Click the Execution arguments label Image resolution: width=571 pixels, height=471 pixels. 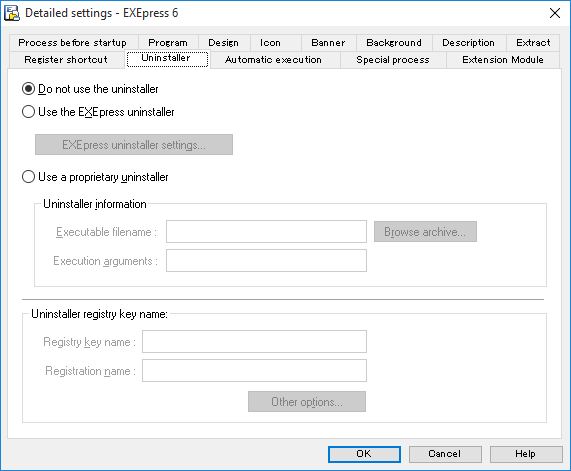(105, 261)
